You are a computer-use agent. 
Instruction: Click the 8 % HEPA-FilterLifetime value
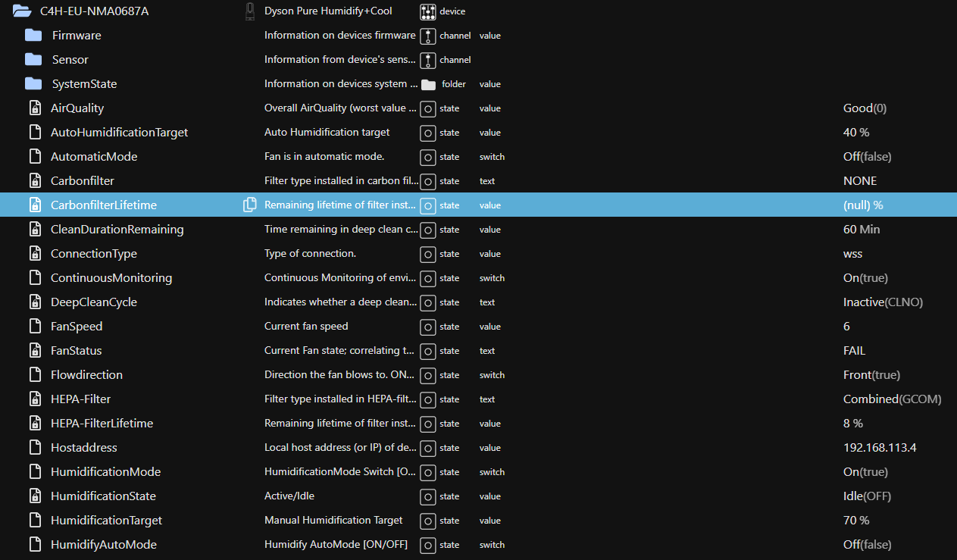[x=853, y=424]
